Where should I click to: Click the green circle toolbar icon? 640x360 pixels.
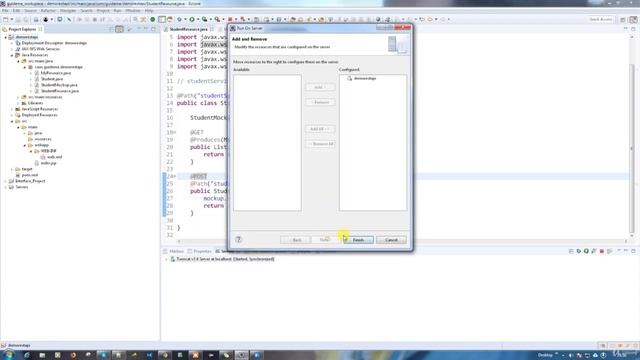[x=153, y=19]
